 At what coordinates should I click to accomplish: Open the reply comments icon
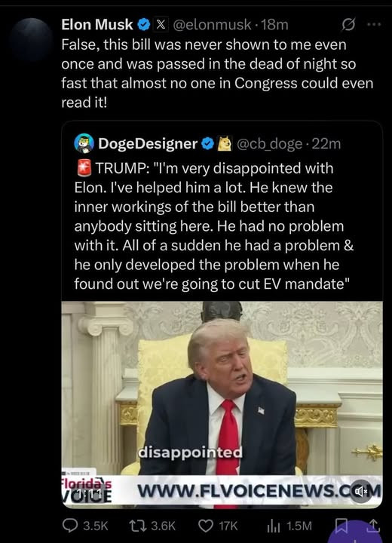click(x=69, y=526)
